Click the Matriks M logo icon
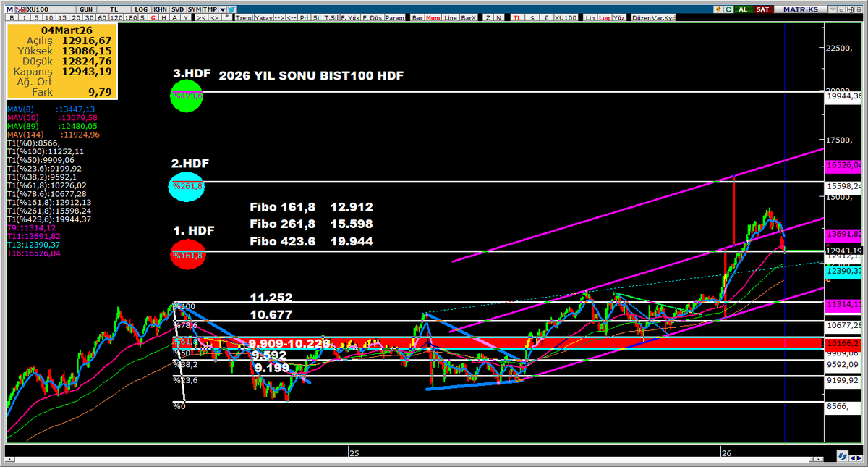868x467 pixels. (x=9, y=9)
